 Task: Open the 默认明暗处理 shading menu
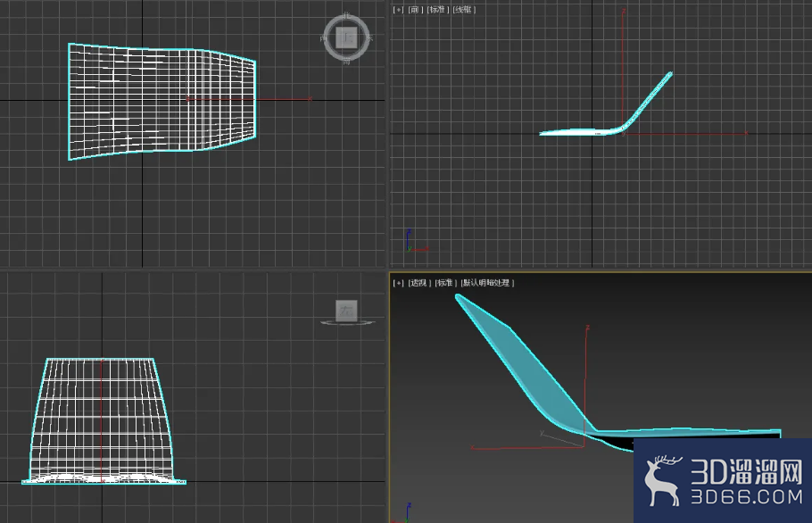pyautogui.click(x=487, y=283)
